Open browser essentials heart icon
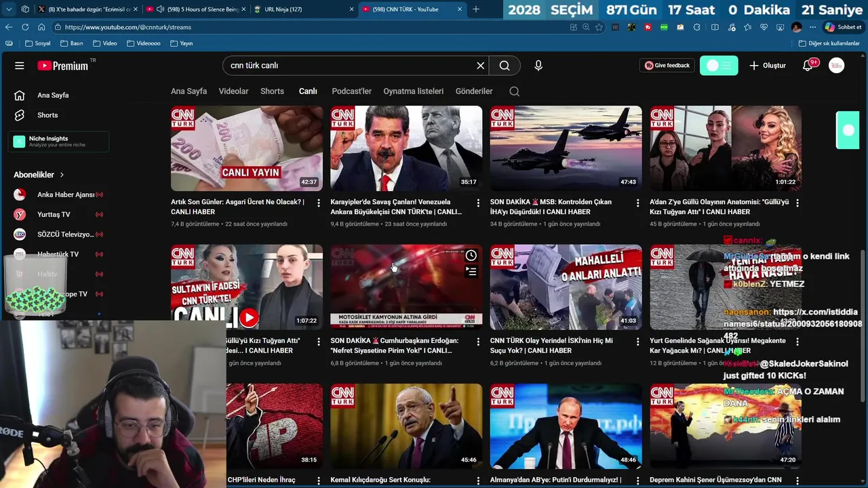Screen dimensions: 868x488 coord(764,27)
